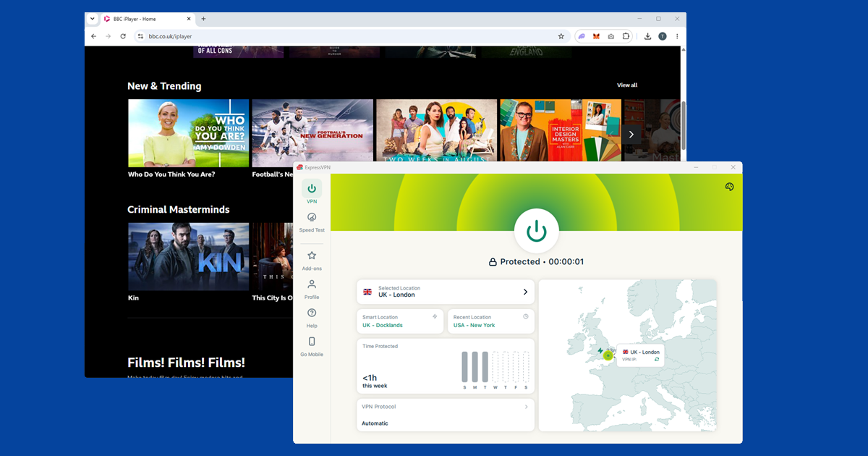Click the green London marker on the map
This screenshot has height=456, width=868.
point(608,355)
